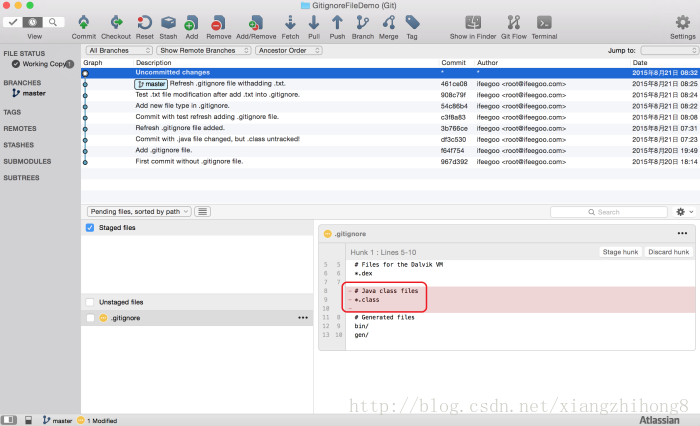Select commit 'Commit with test refresh adding .gitignore file.'
700x426 pixels.
click(390, 117)
